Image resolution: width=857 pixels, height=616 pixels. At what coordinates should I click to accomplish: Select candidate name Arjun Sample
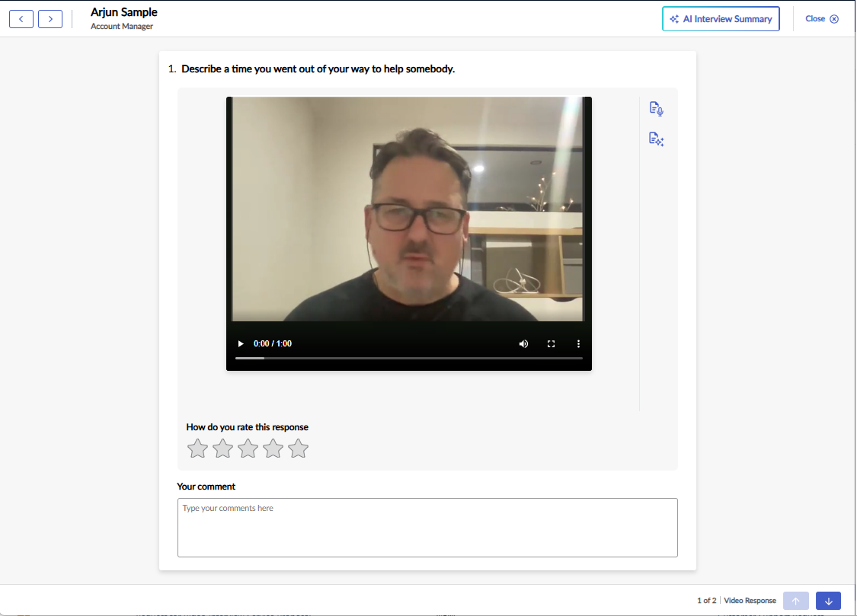[x=124, y=12]
